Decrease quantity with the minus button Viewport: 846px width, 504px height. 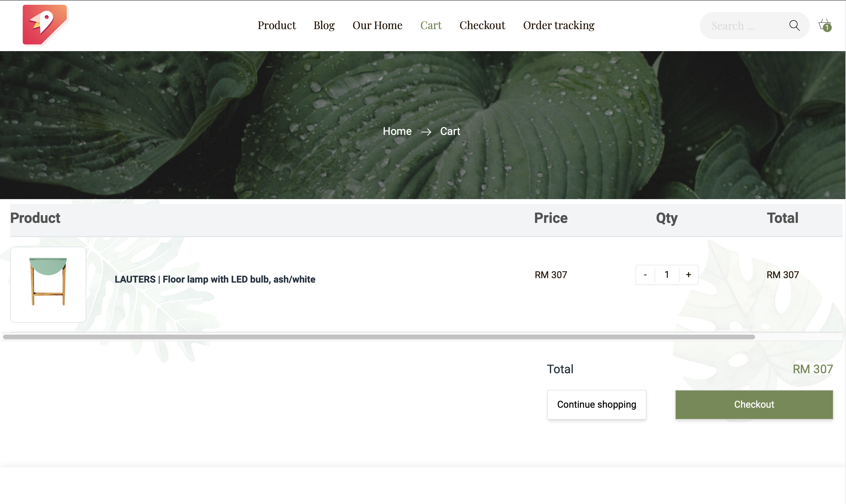(x=645, y=274)
